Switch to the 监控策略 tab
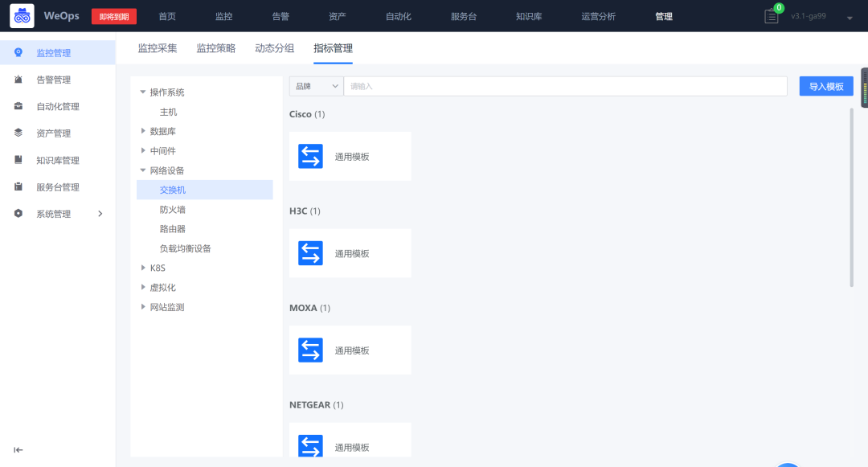868x467 pixels. click(x=216, y=48)
